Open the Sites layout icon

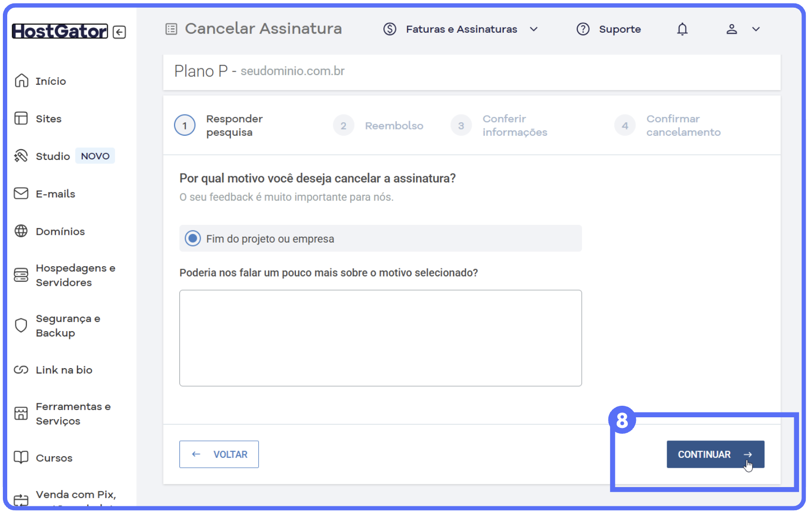[21, 118]
